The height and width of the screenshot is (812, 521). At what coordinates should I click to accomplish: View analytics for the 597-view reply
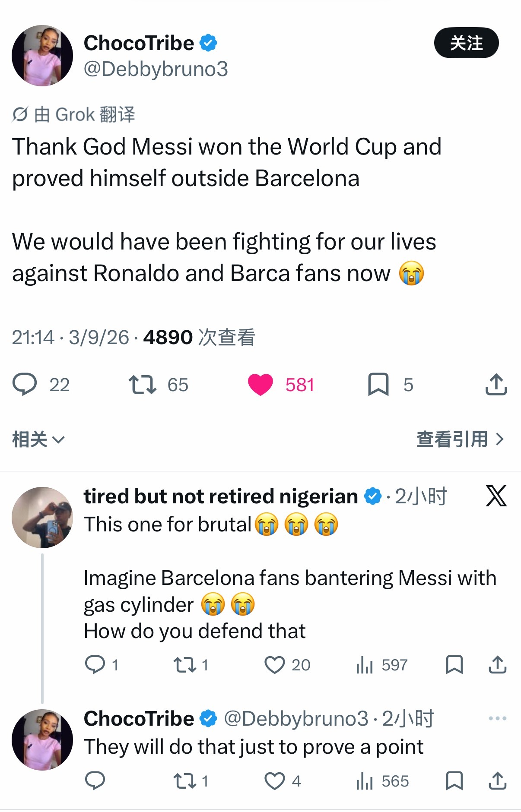(364, 665)
